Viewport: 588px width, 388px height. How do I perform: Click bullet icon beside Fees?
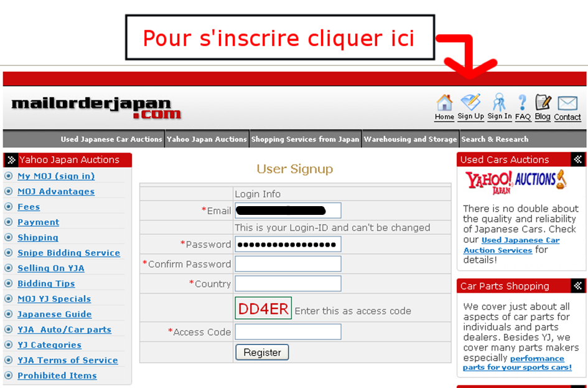tap(9, 206)
